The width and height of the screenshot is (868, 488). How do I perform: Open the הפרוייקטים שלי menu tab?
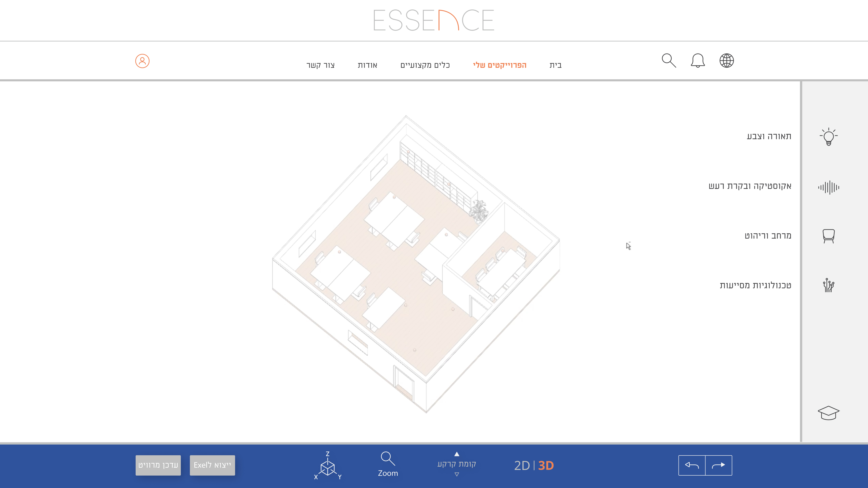[x=499, y=65]
